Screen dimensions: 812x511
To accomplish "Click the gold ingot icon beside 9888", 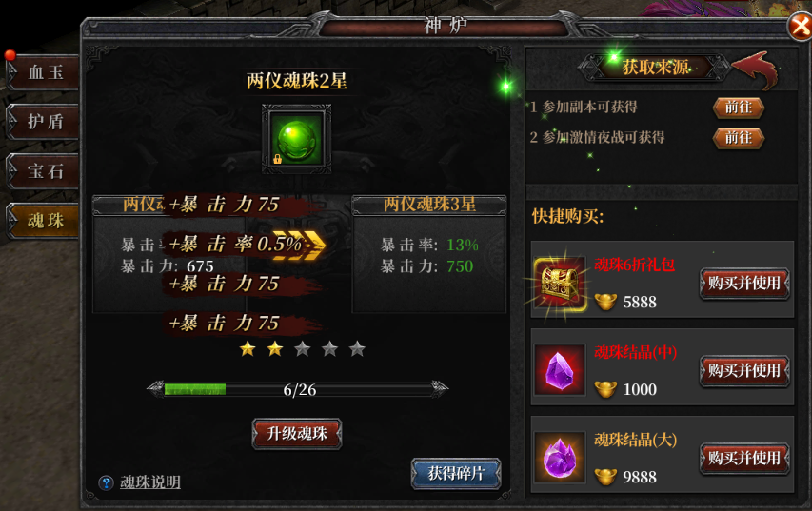I will [x=604, y=477].
